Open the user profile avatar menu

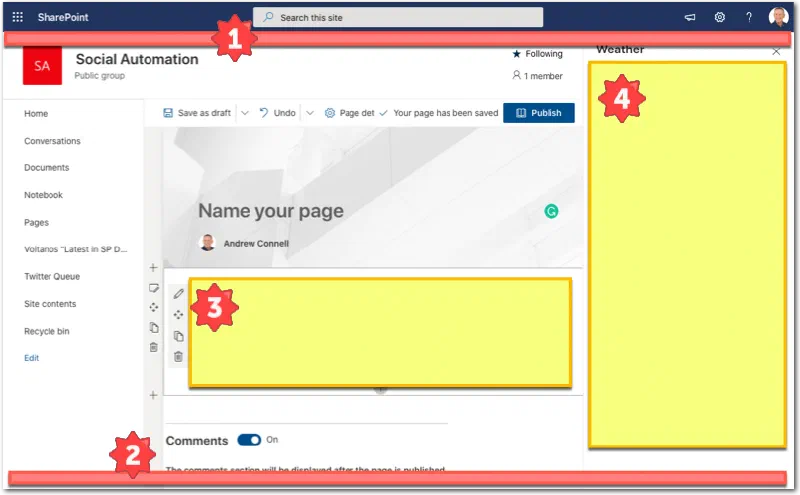coord(778,17)
